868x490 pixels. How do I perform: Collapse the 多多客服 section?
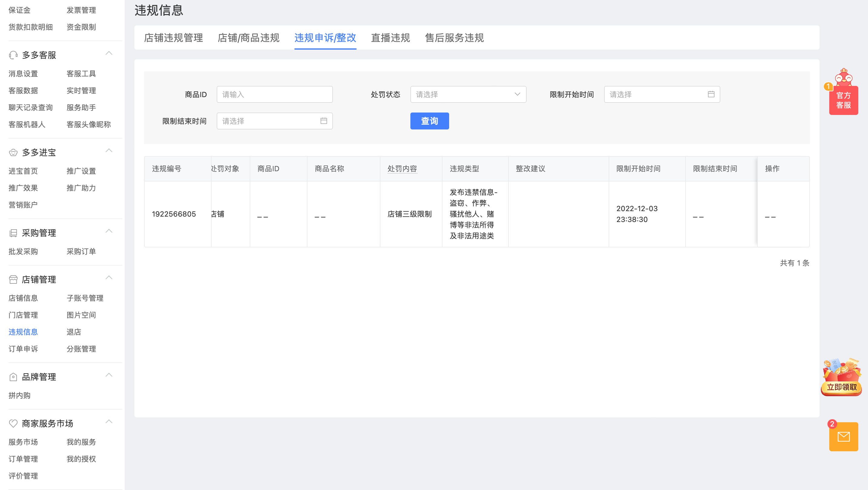(x=109, y=54)
